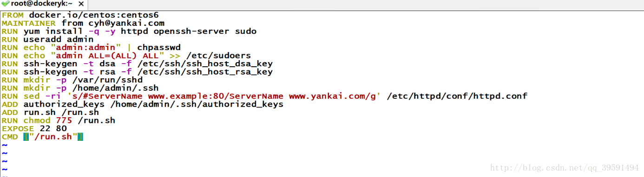Click the yum install httpd line
Screen dimensions: 644x177
[129, 32]
